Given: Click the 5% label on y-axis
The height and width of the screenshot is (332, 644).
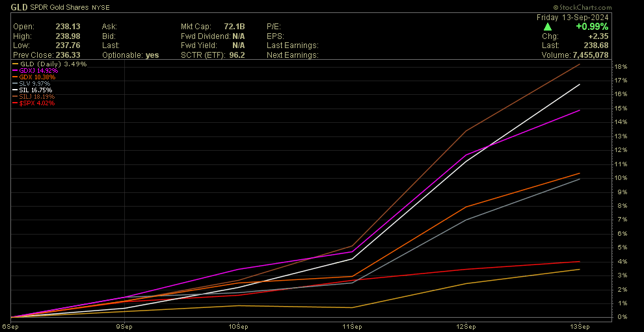Looking at the screenshot, I should pos(623,248).
